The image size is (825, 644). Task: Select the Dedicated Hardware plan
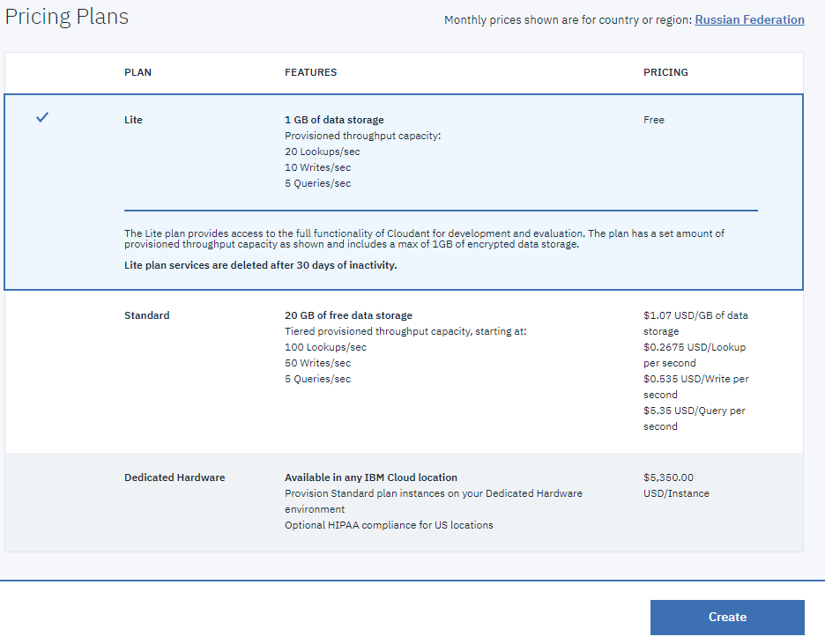(404, 502)
